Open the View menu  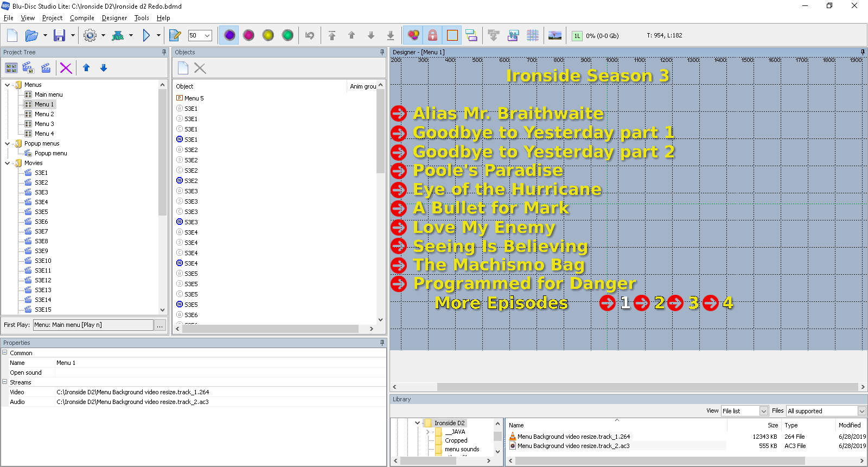tap(28, 18)
